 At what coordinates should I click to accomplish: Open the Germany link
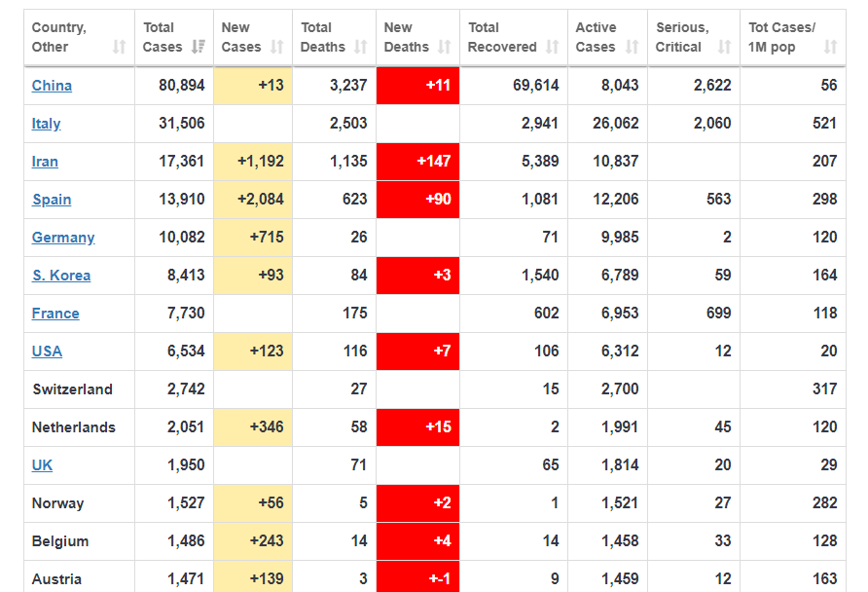click(63, 238)
